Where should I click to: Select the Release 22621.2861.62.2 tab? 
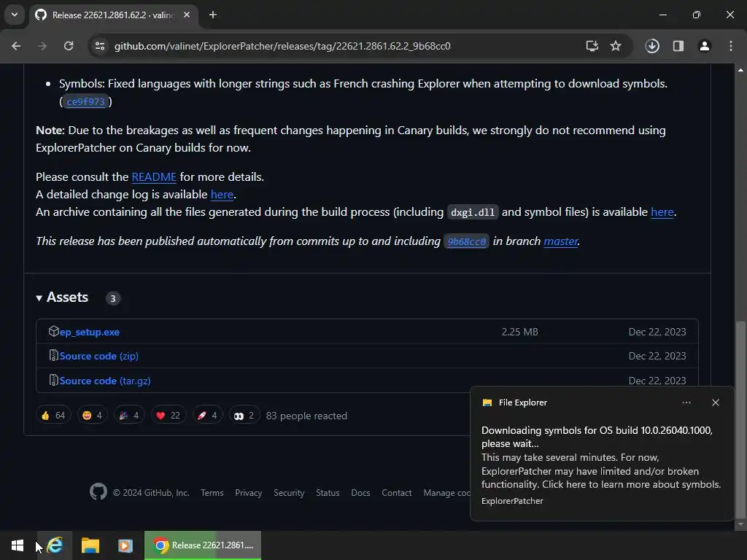pyautogui.click(x=113, y=15)
